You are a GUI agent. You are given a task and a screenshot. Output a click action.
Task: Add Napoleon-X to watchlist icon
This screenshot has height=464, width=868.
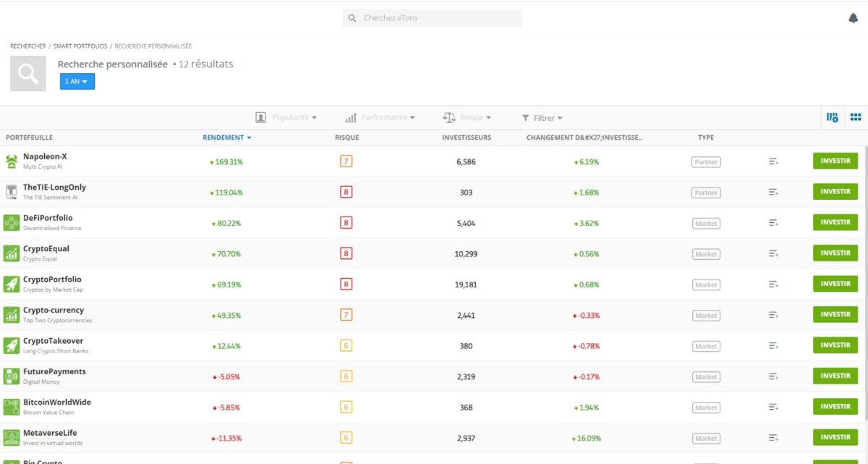coord(773,161)
